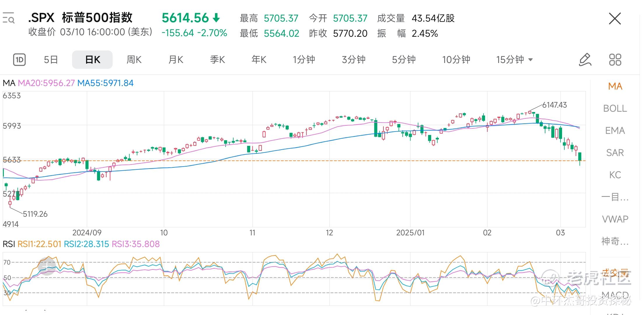Enable the BOLL indicator overlay
The width and height of the screenshot is (644, 315).
coord(615,108)
